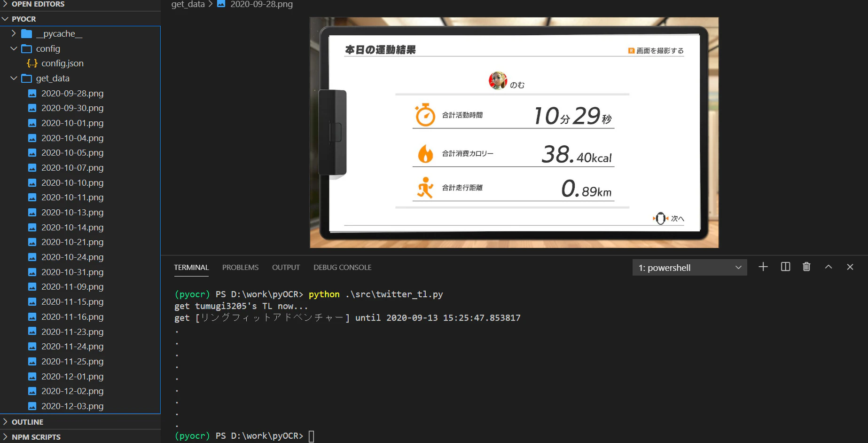Click the image icon of 2020-10-01.png
The height and width of the screenshot is (443, 868).
click(x=32, y=123)
